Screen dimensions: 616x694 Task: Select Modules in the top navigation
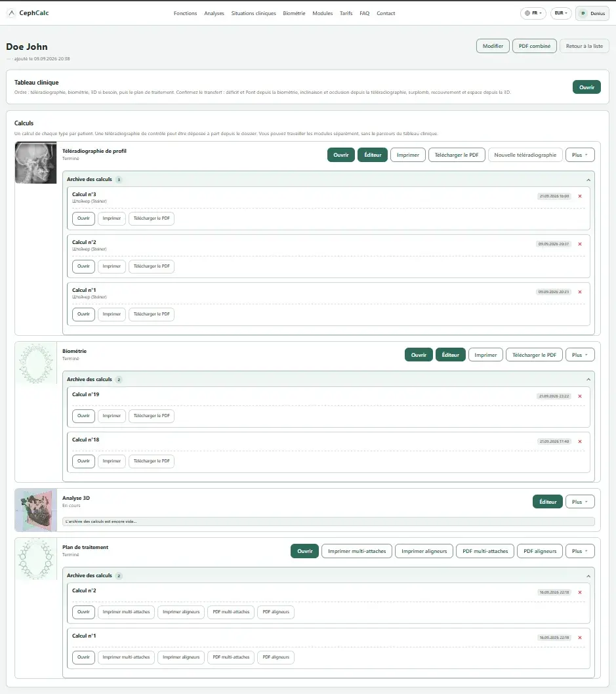(323, 13)
